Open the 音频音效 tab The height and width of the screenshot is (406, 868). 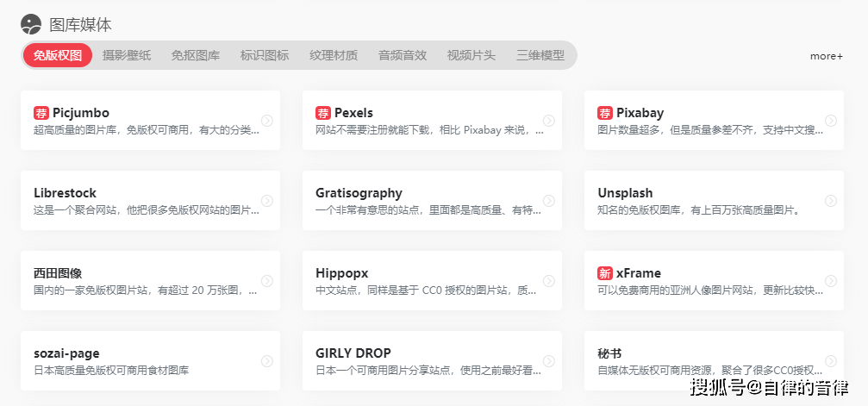403,56
